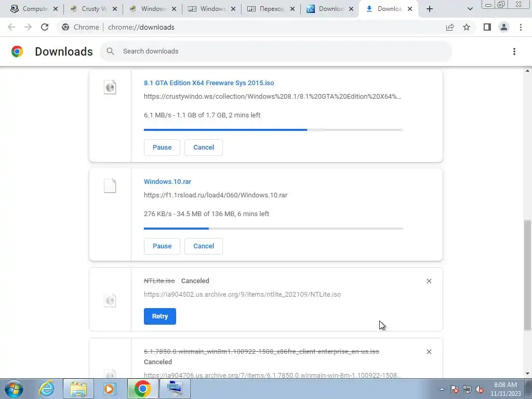Share this page via the share icon
532x399 pixels.
point(450,27)
